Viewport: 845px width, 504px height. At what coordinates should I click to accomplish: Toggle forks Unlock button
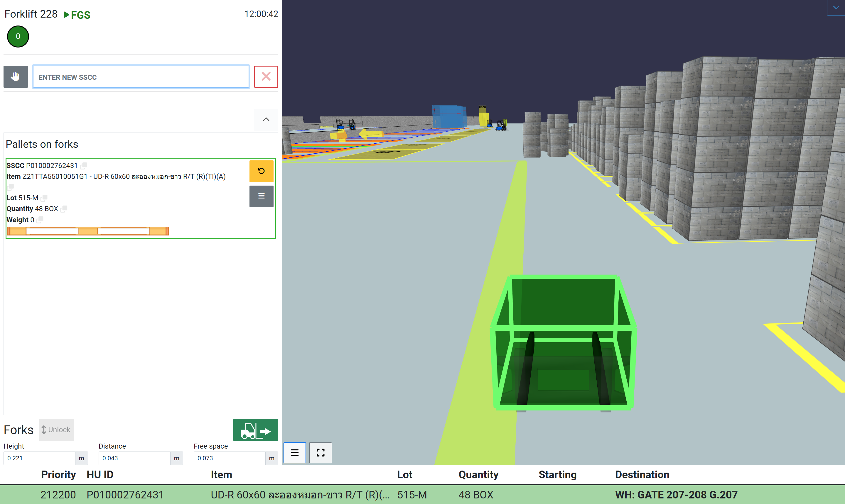(x=56, y=430)
